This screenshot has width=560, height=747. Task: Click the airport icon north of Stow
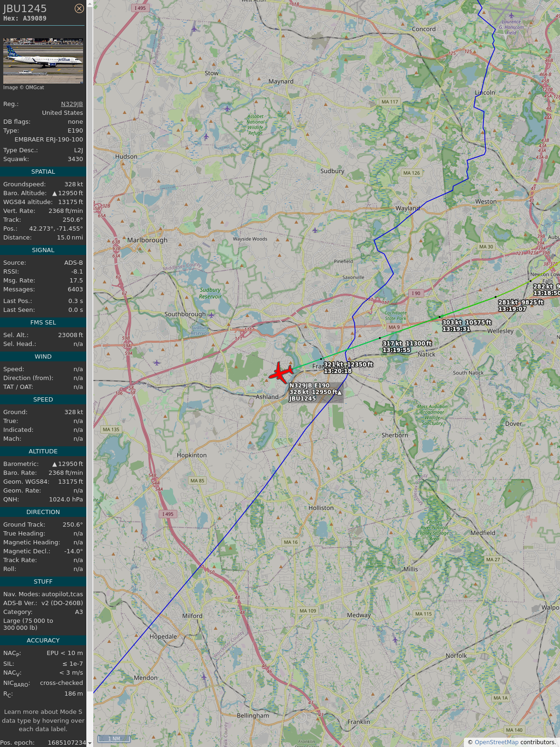[x=194, y=29]
